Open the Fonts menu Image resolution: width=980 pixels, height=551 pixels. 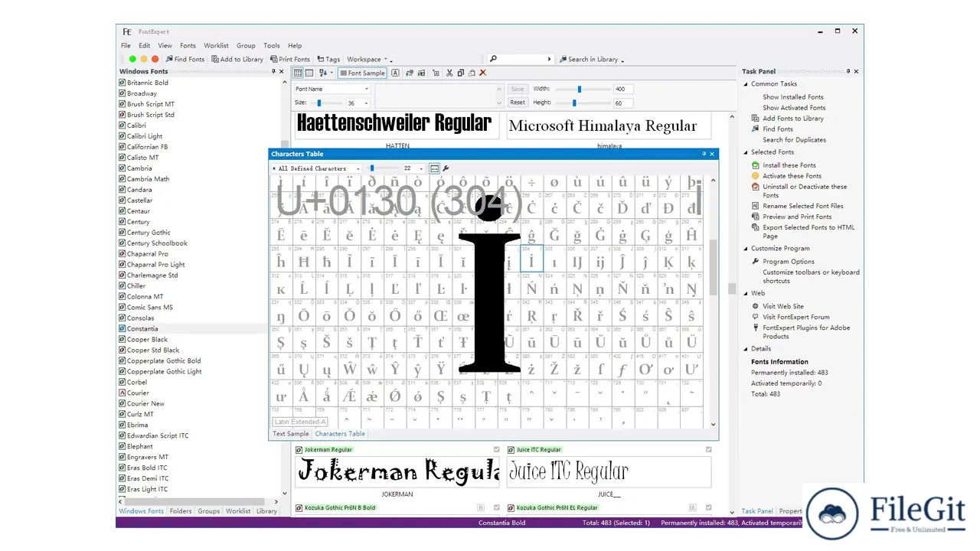point(188,45)
